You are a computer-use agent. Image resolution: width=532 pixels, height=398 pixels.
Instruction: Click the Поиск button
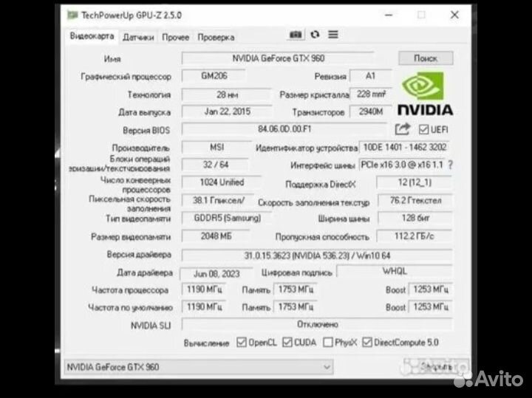coord(426,58)
